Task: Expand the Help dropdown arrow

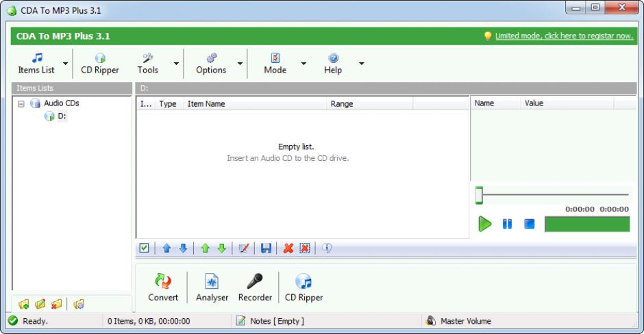Action: coord(362,64)
